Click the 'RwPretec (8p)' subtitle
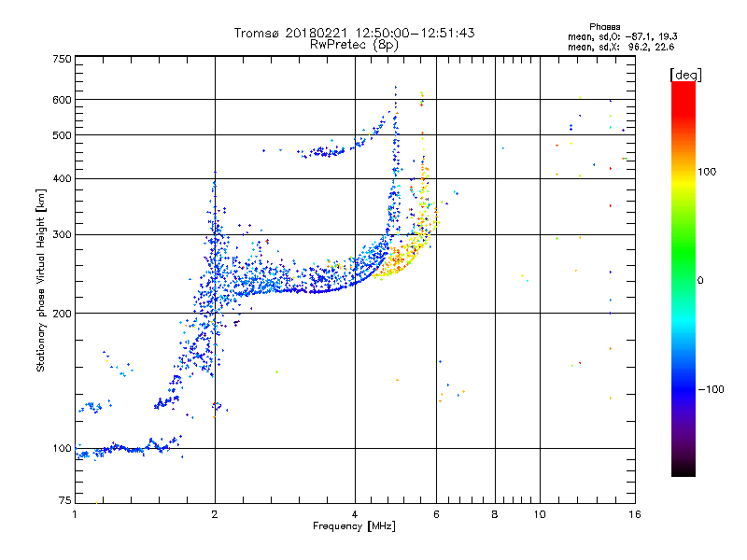747x560 pixels. (354, 45)
